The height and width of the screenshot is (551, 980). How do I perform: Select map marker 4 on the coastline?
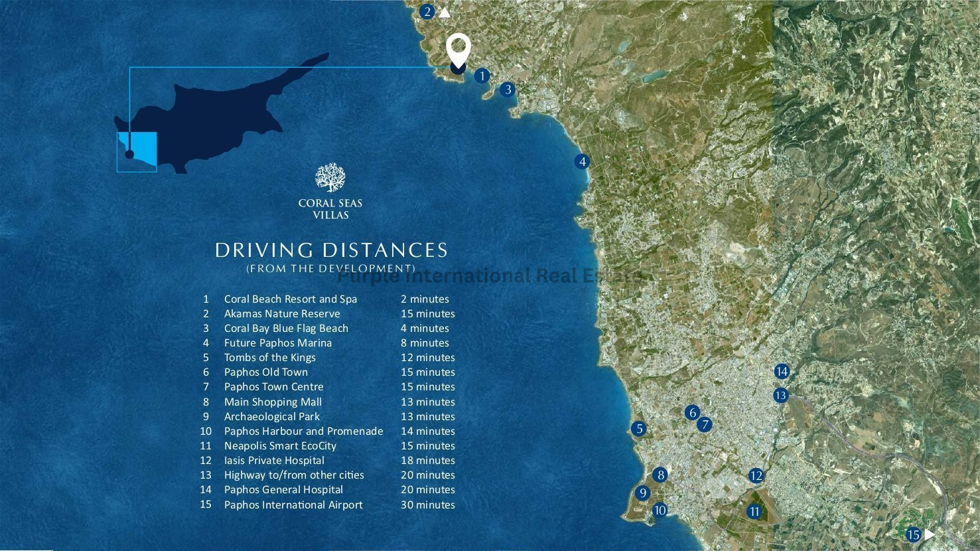pyautogui.click(x=582, y=161)
